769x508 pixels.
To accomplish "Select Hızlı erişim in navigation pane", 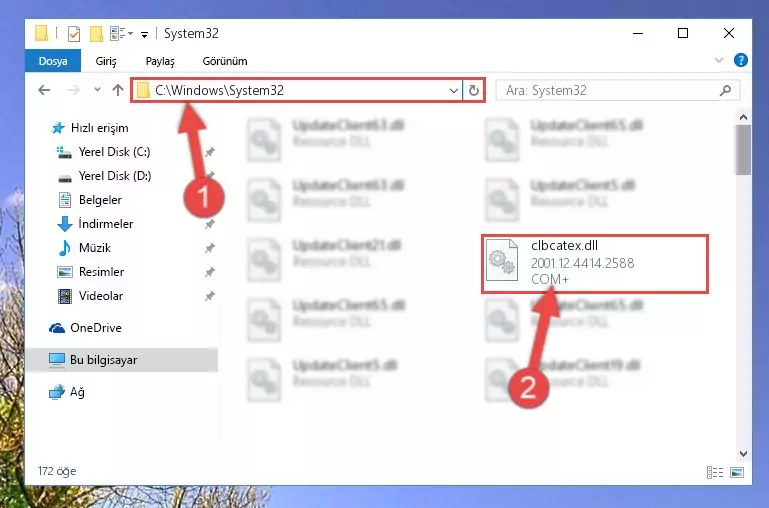I will 100,128.
